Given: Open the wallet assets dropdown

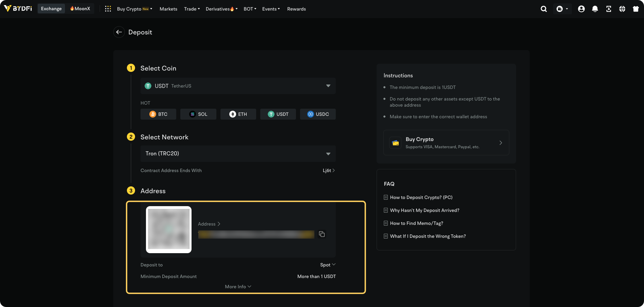Looking at the screenshot, I should (x=562, y=9).
